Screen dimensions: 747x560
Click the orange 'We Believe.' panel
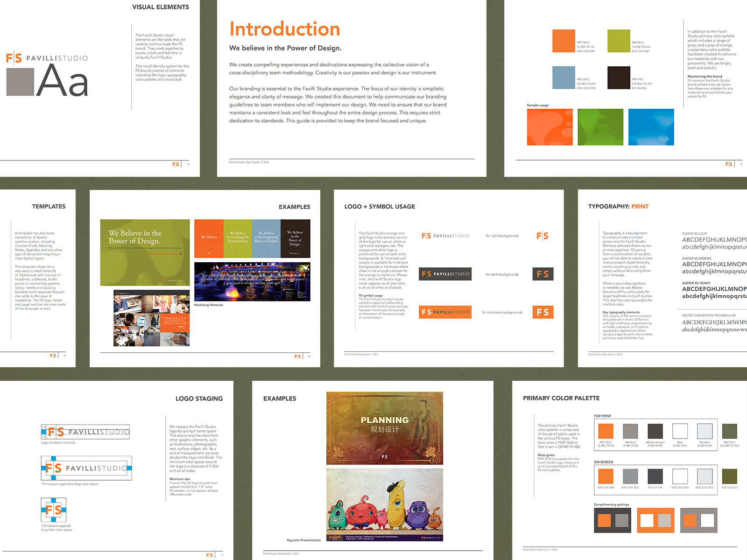point(209,238)
